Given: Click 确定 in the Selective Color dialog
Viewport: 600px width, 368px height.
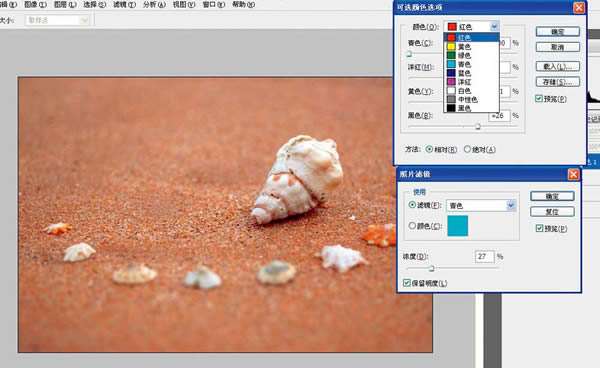Looking at the screenshot, I should click(x=558, y=32).
